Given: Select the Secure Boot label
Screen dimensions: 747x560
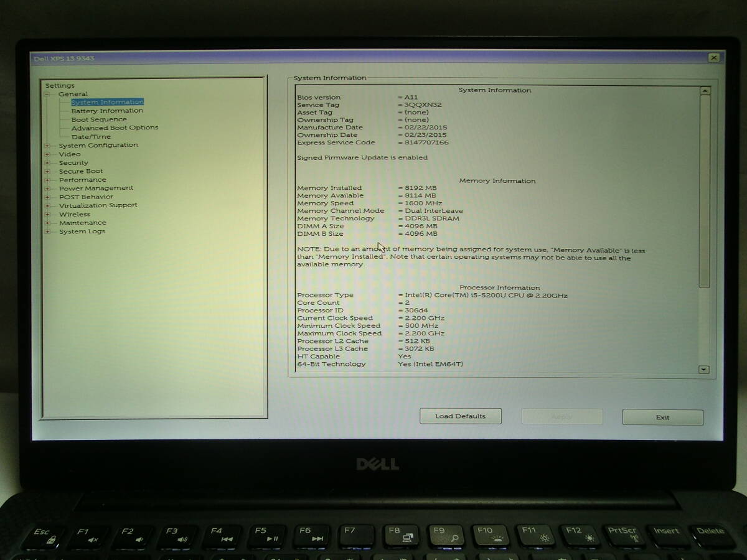Looking at the screenshot, I should (x=81, y=171).
